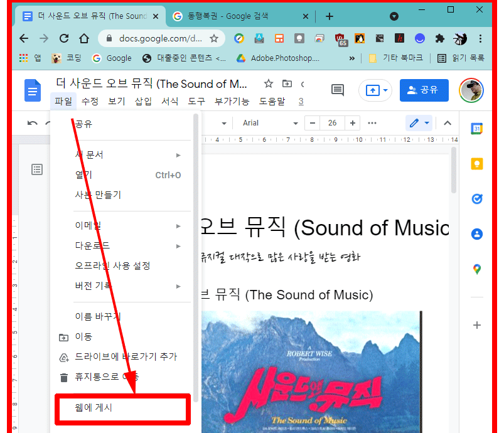Click the browser forward arrow
The height and width of the screenshot is (433, 504).
(x=44, y=38)
